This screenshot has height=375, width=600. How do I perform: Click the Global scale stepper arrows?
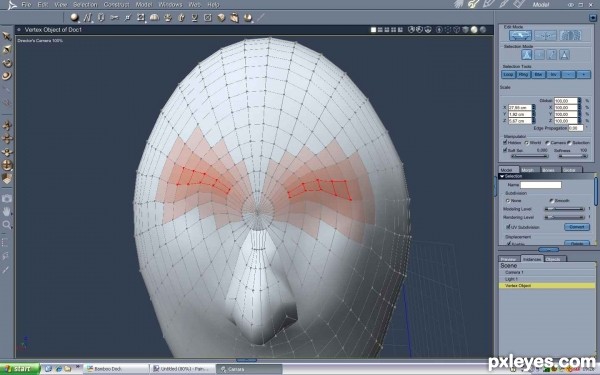[x=579, y=101]
